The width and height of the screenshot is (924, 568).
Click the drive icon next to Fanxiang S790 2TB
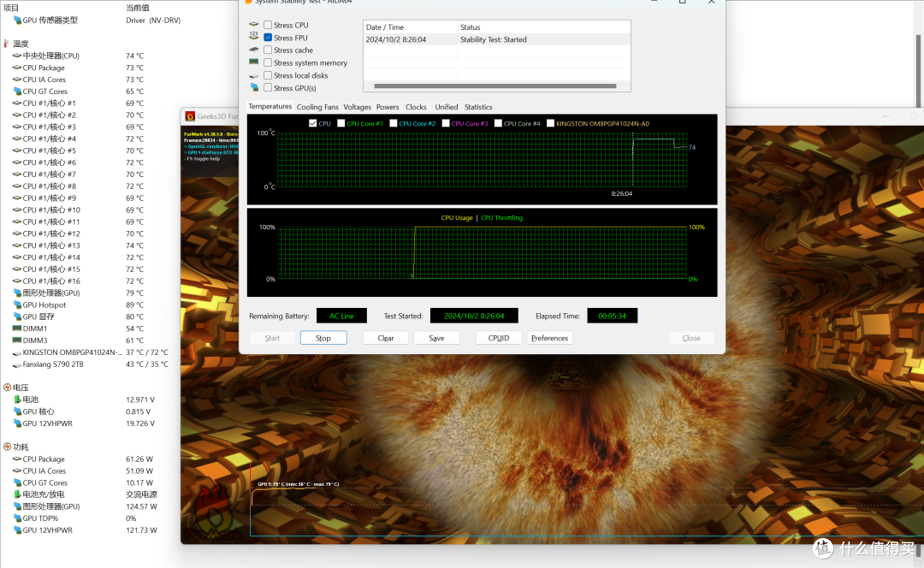[17, 364]
